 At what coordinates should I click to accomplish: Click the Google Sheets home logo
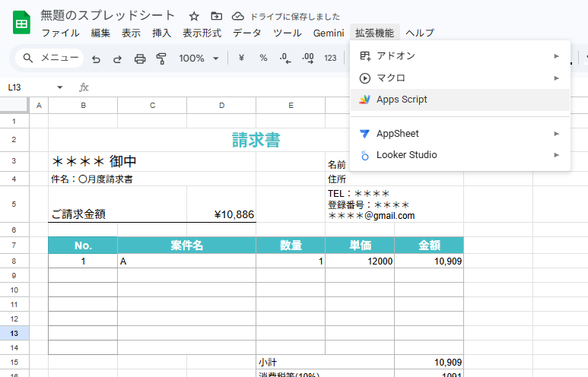(21, 24)
